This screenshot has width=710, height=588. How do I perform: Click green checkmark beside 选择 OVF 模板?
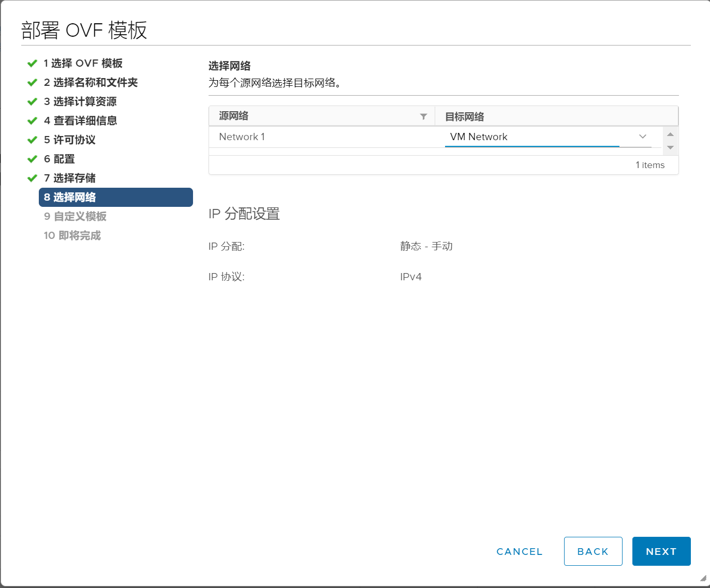pos(32,63)
